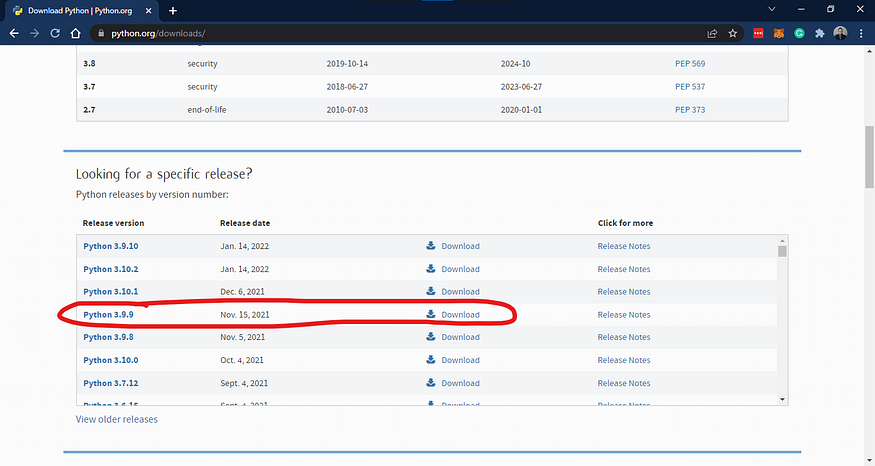
Task: Click the Nov. 15, 2021 release date
Action: (244, 315)
